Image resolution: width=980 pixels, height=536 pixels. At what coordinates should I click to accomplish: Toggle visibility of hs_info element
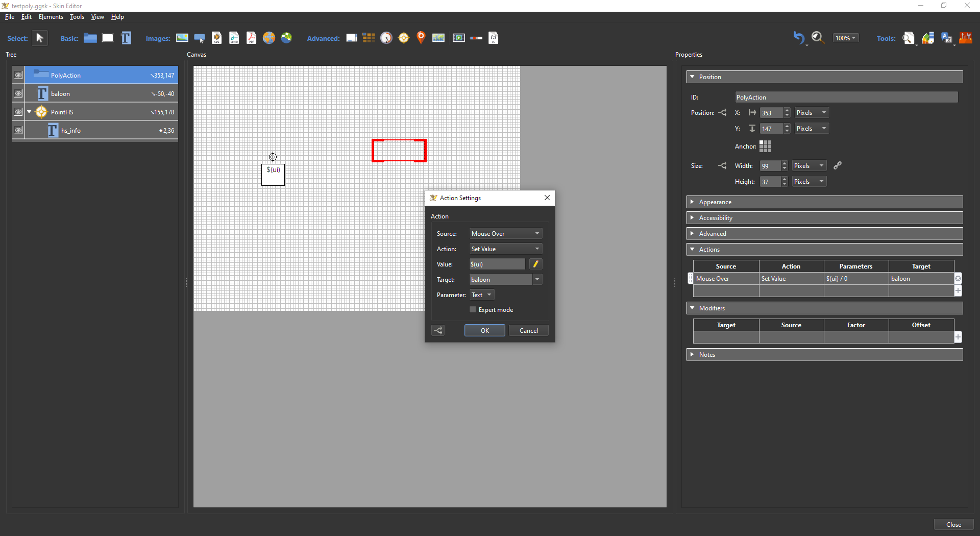tap(18, 130)
